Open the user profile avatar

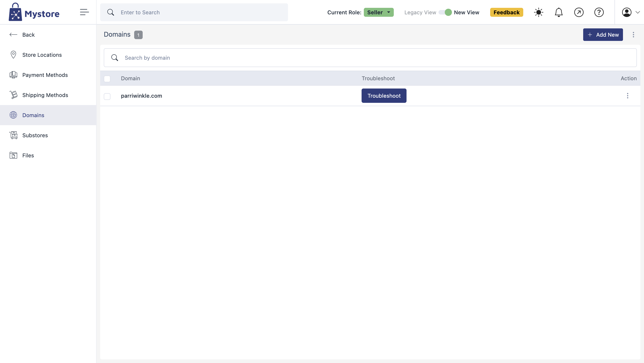627,12
